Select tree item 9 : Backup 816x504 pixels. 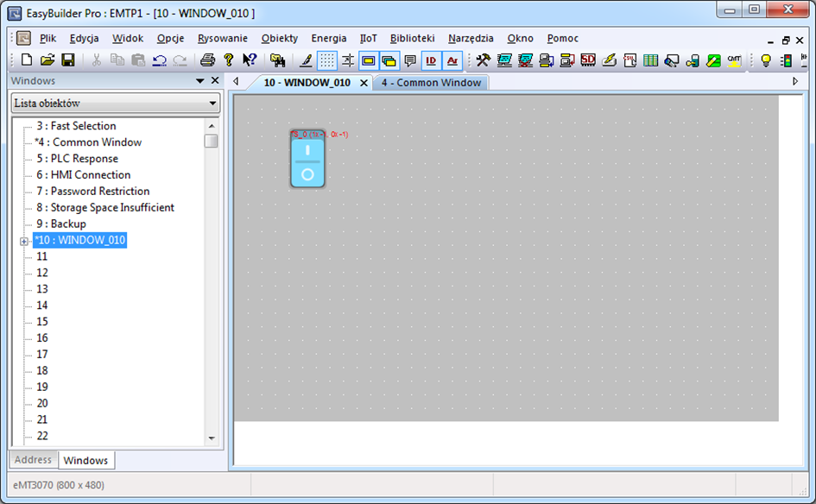(x=61, y=224)
